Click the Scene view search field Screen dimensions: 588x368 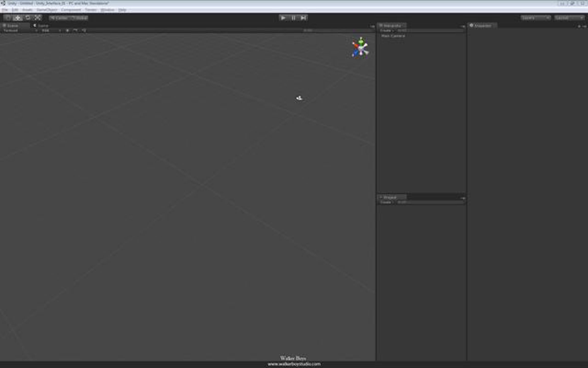tap(338, 31)
